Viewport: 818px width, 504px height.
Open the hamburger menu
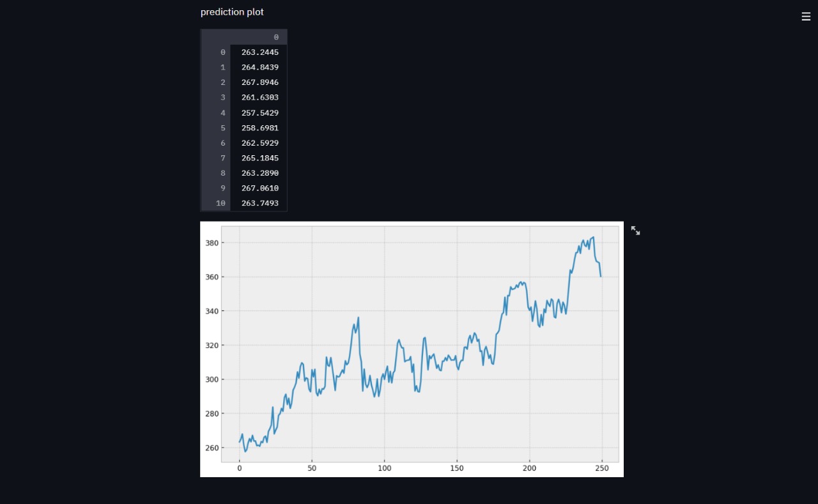806,17
